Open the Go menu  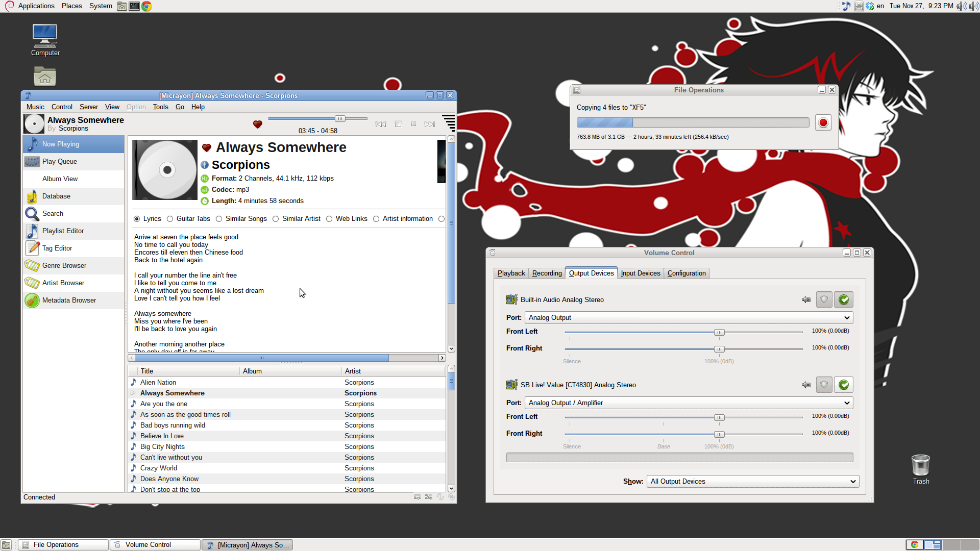click(x=180, y=107)
